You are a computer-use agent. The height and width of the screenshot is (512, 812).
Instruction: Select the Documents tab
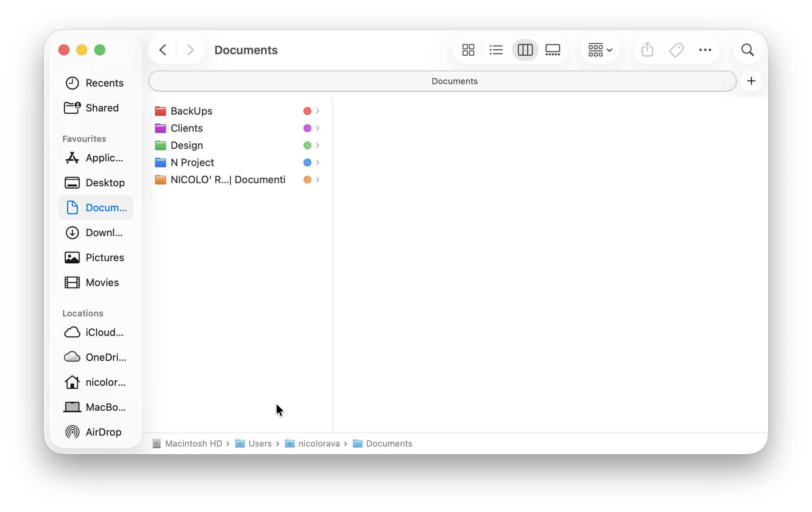(x=454, y=81)
